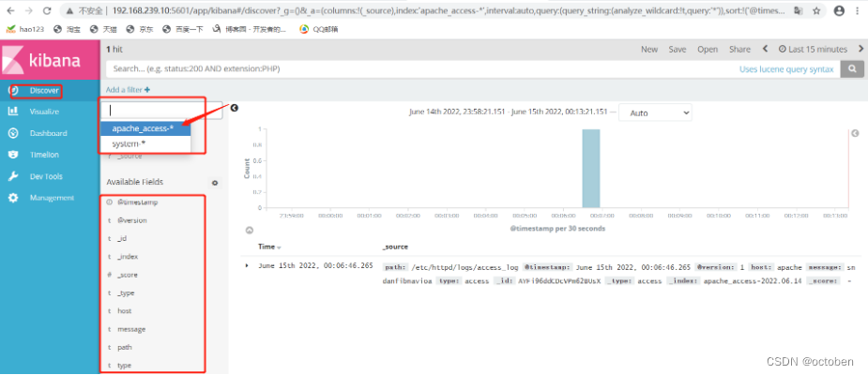This screenshot has width=868, height=375.
Task: Click Open in the top menu
Action: tap(708, 50)
